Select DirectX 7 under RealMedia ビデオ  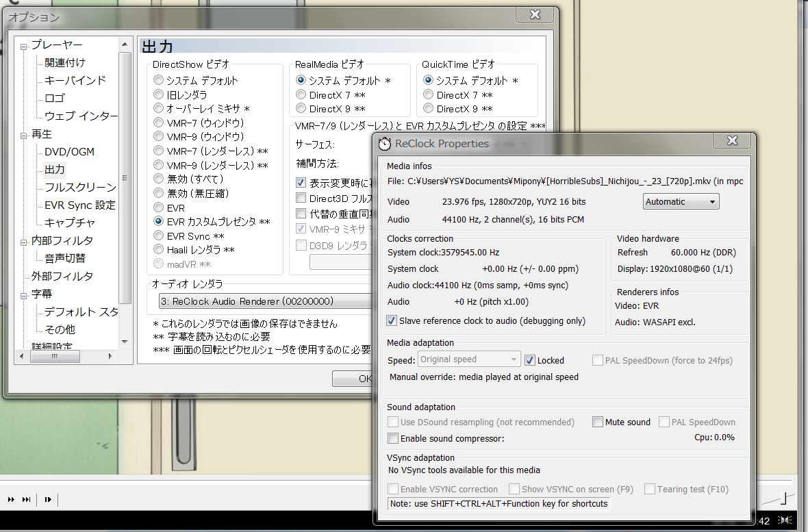click(x=301, y=94)
